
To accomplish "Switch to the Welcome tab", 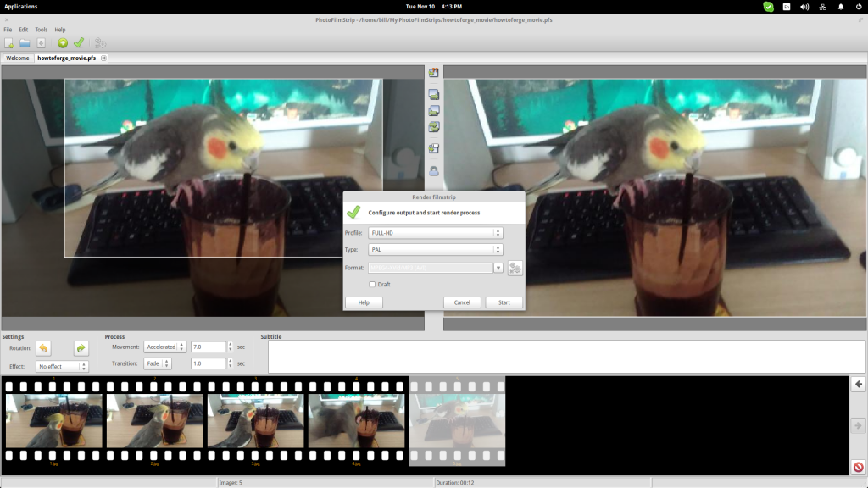I will click(x=18, y=58).
